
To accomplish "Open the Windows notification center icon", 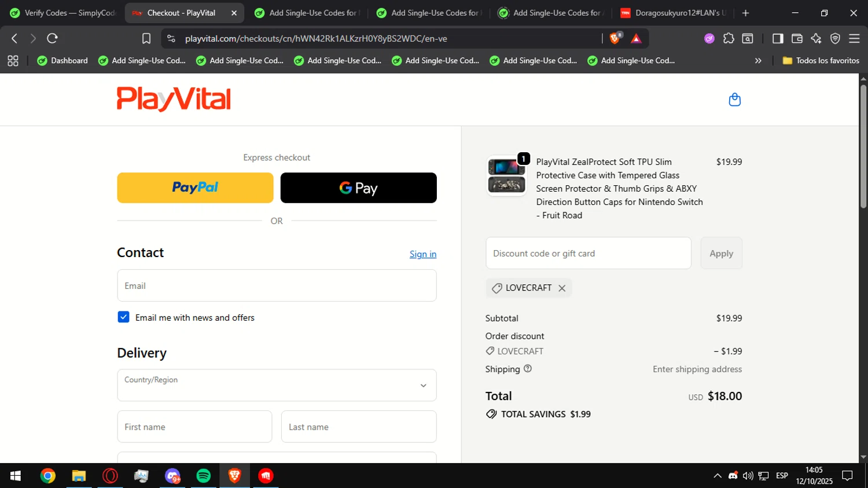I will [847, 476].
